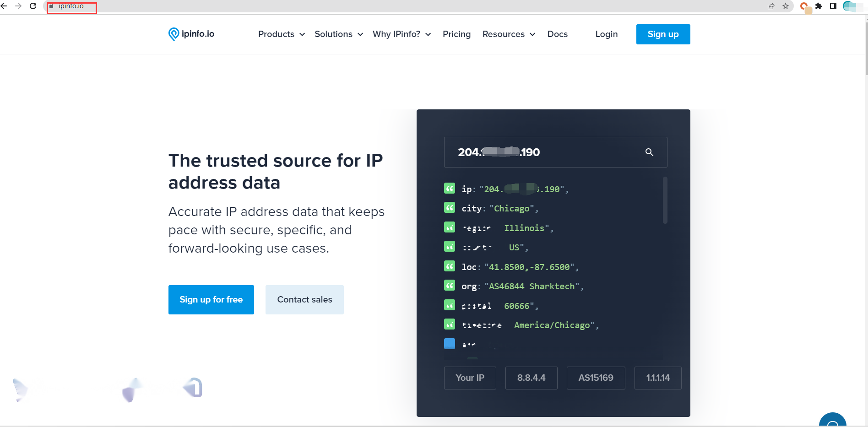This screenshot has height=427, width=868.
Task: Open the Extensions puzzle piece menu
Action: click(x=819, y=6)
